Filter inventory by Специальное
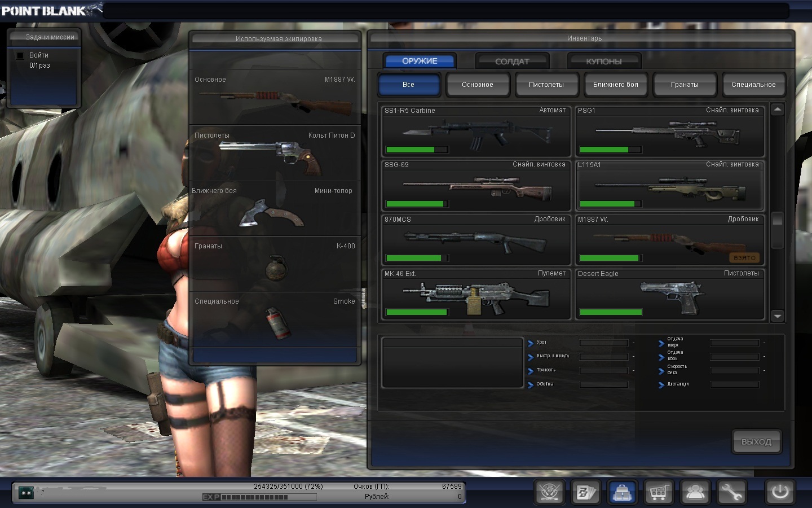The width and height of the screenshot is (812, 508). click(753, 85)
